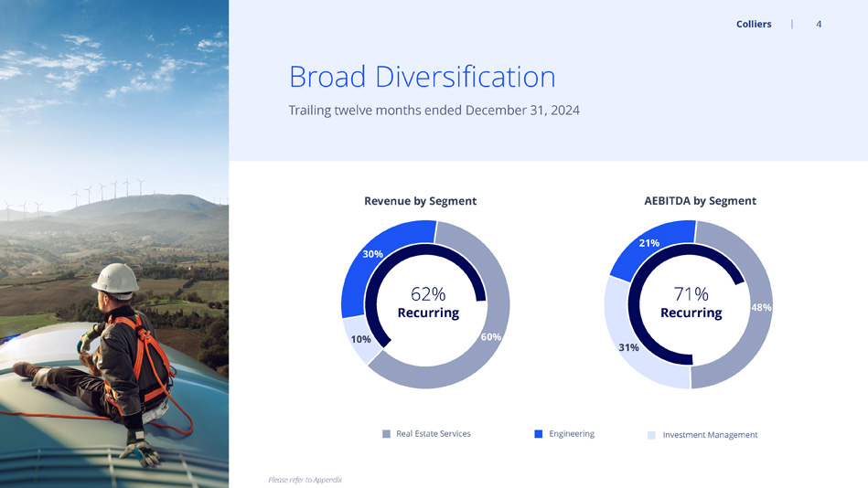Click the 48% label on AEBITDA donut
The image size is (868, 488).
point(761,308)
